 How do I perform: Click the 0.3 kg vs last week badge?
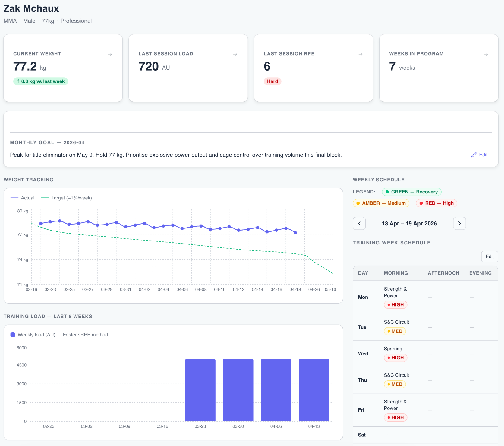click(x=41, y=81)
